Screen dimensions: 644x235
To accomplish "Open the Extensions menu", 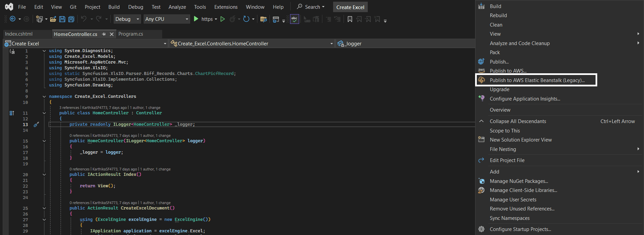I will (x=226, y=7).
